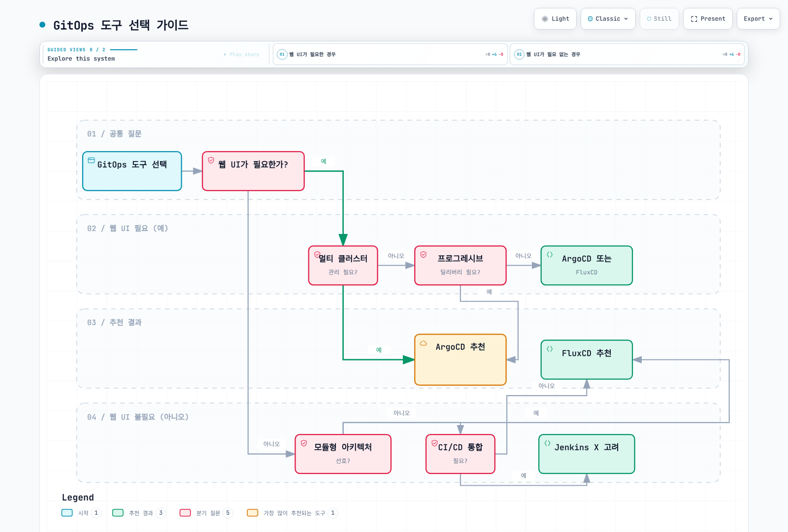788x532 pixels.
Task: Click the code icon in ArgoCD 또는 FluxCD node
Action: (550, 255)
